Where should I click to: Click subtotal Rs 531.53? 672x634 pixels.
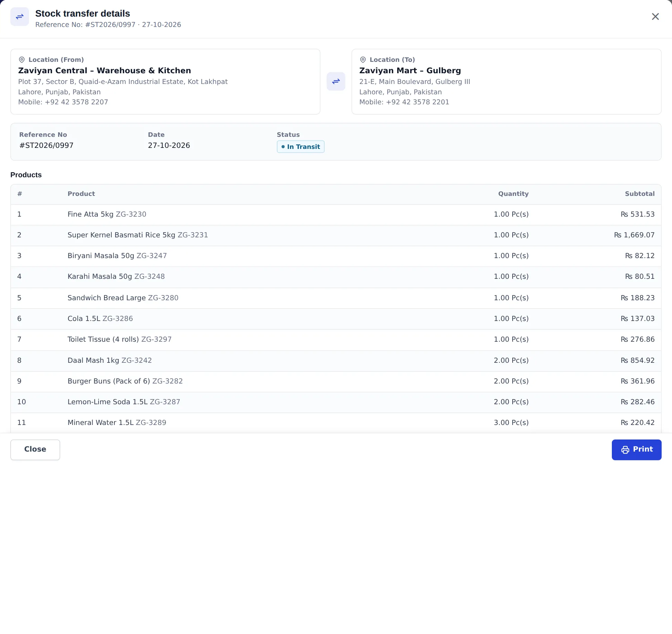click(x=637, y=214)
